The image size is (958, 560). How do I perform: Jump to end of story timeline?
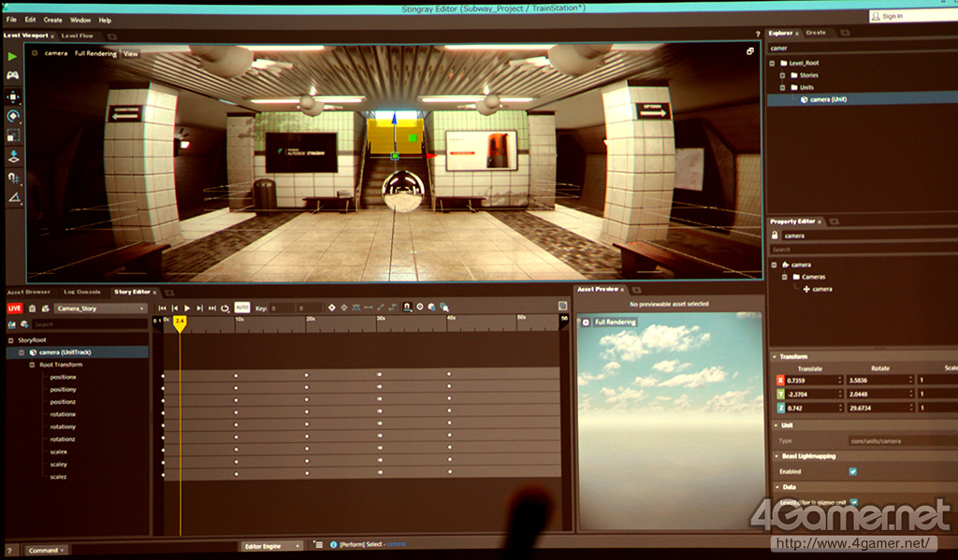212,309
